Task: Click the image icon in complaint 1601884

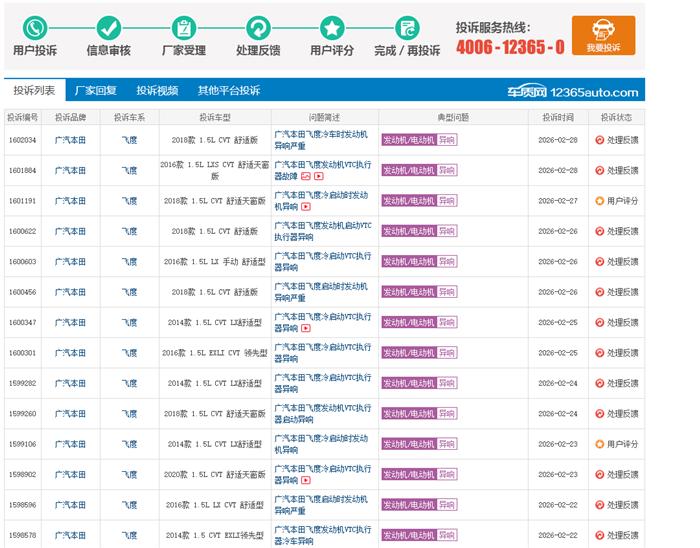Action: point(305,176)
